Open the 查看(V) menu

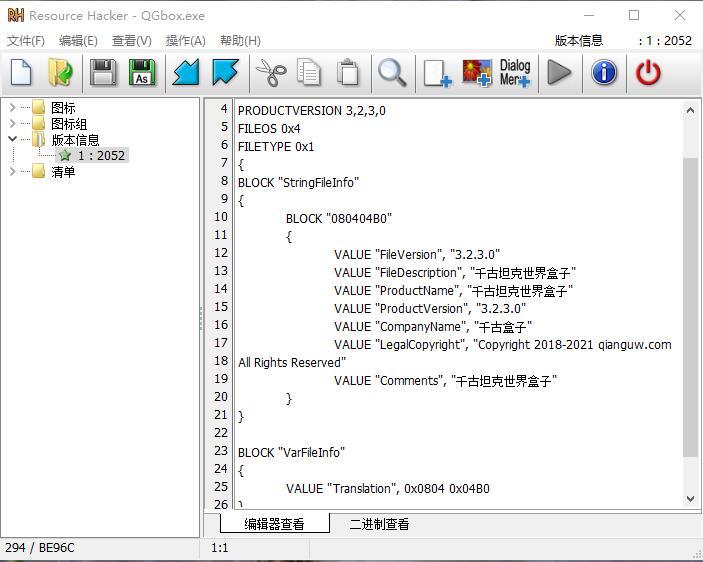pos(131,41)
